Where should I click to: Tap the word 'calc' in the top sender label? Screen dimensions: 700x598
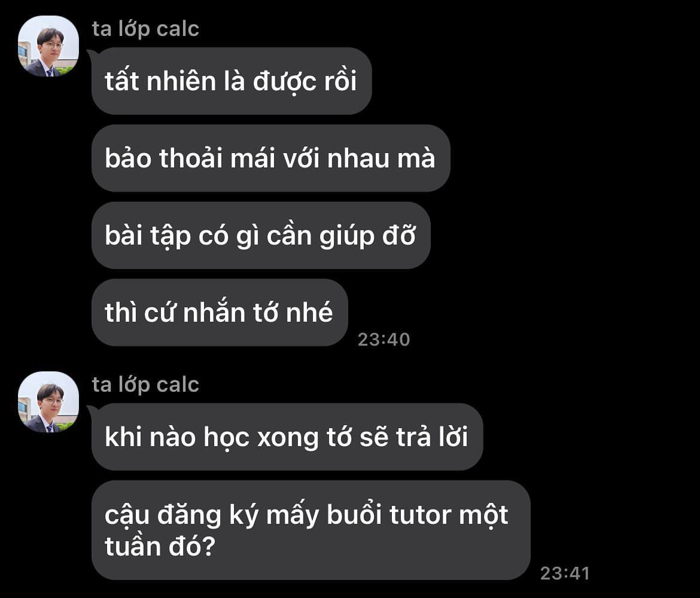[178, 29]
